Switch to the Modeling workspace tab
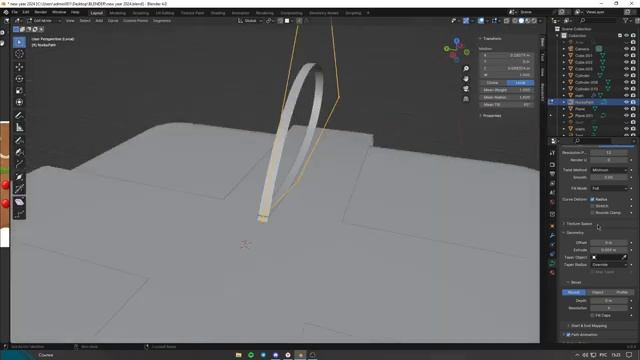 117,13
